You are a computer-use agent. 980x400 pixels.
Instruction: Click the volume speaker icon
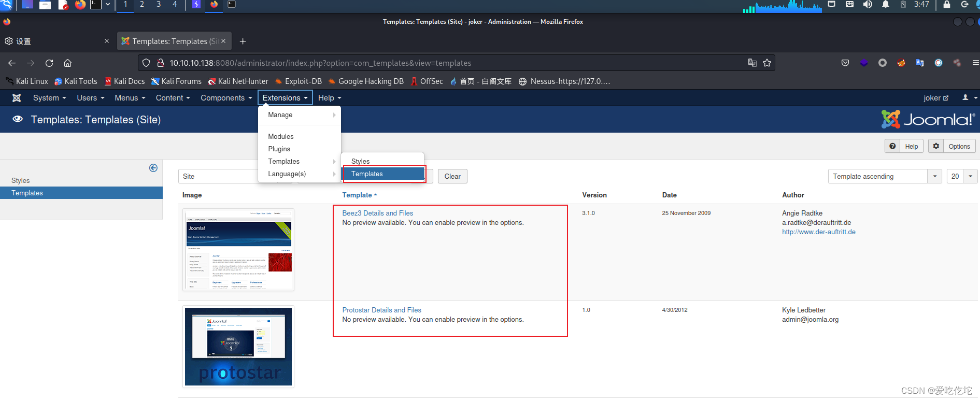click(868, 5)
